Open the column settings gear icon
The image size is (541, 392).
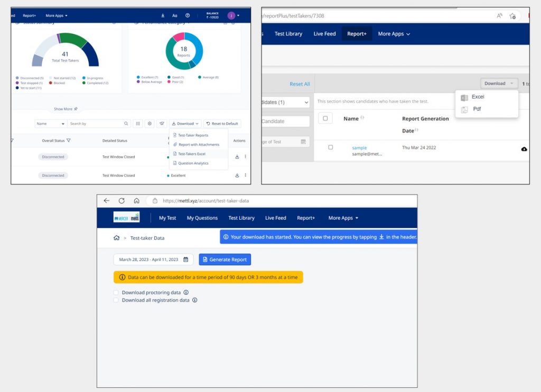tap(150, 123)
